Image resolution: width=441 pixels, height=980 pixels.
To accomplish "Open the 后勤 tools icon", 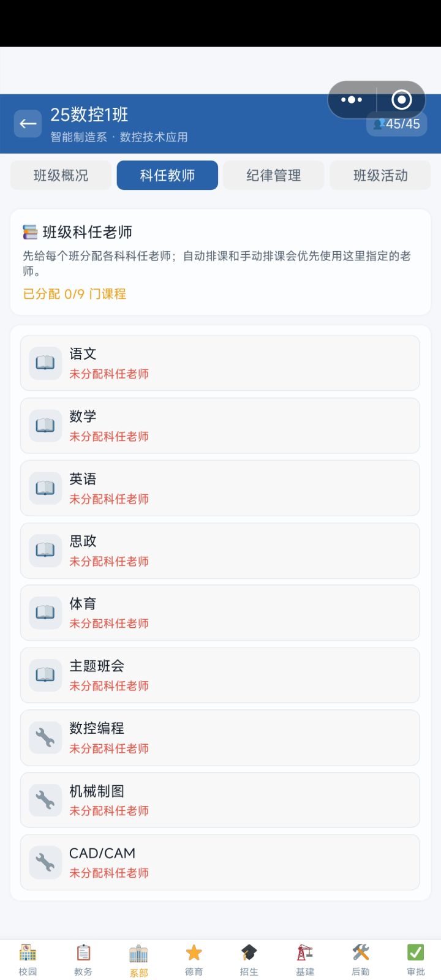I will point(361,952).
